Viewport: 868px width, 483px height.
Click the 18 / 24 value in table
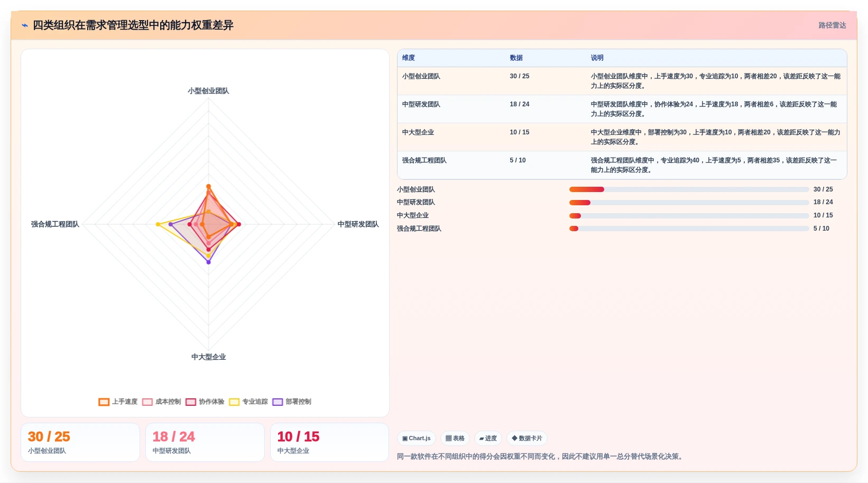point(520,104)
